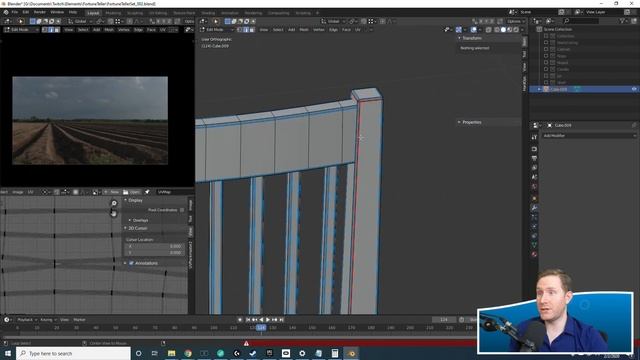
Task: Collapse the Transform panel
Action: (x=472, y=38)
